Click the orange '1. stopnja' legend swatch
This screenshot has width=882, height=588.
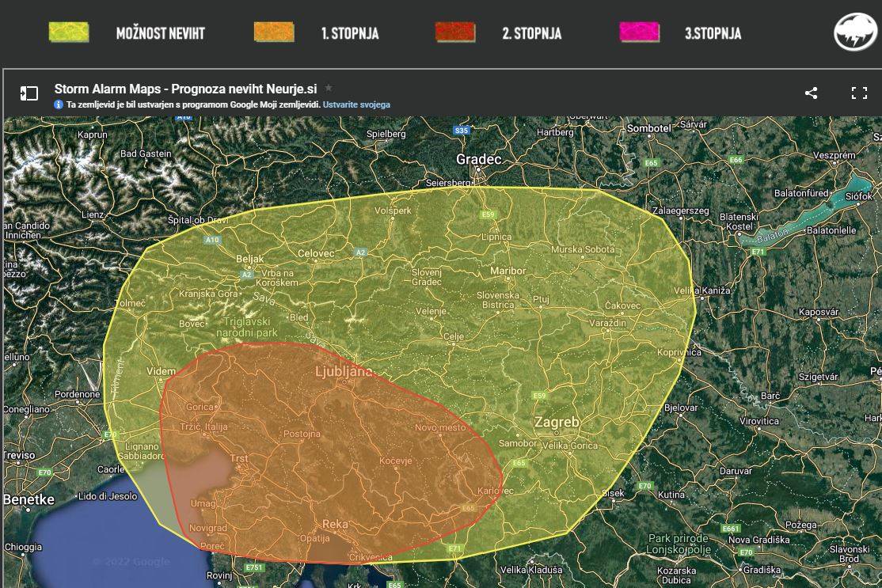[274, 32]
